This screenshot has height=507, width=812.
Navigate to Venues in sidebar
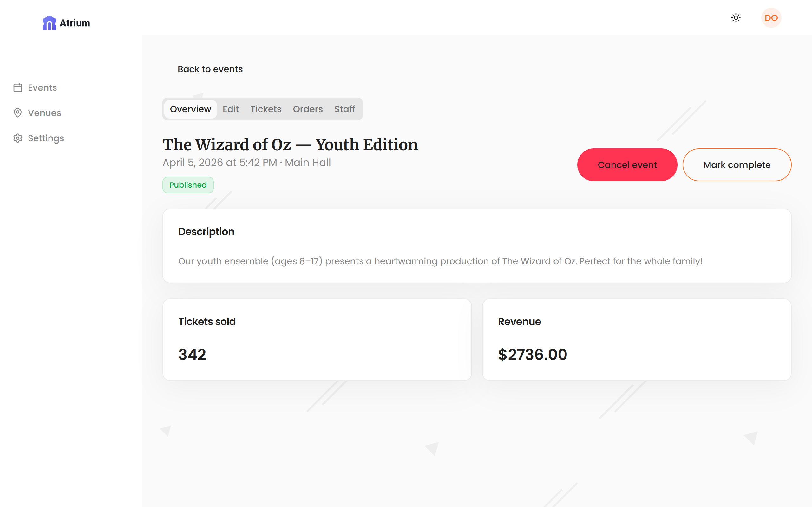click(44, 113)
